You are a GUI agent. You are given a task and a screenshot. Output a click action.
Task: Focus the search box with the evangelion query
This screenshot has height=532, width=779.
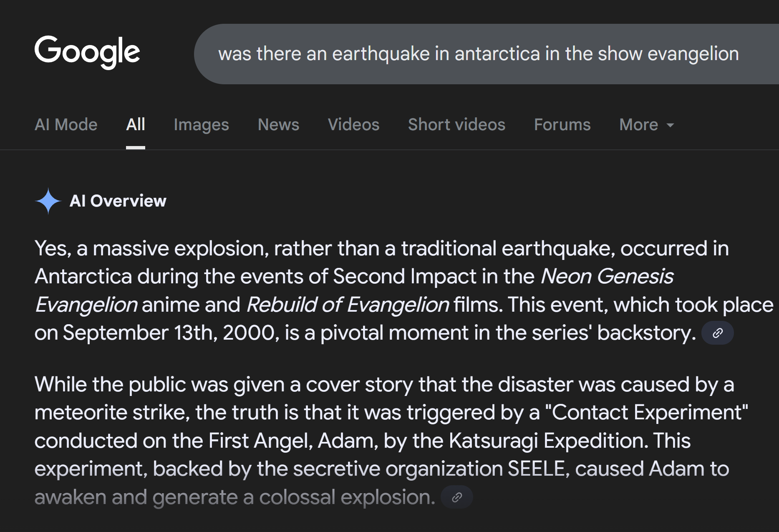(x=478, y=54)
